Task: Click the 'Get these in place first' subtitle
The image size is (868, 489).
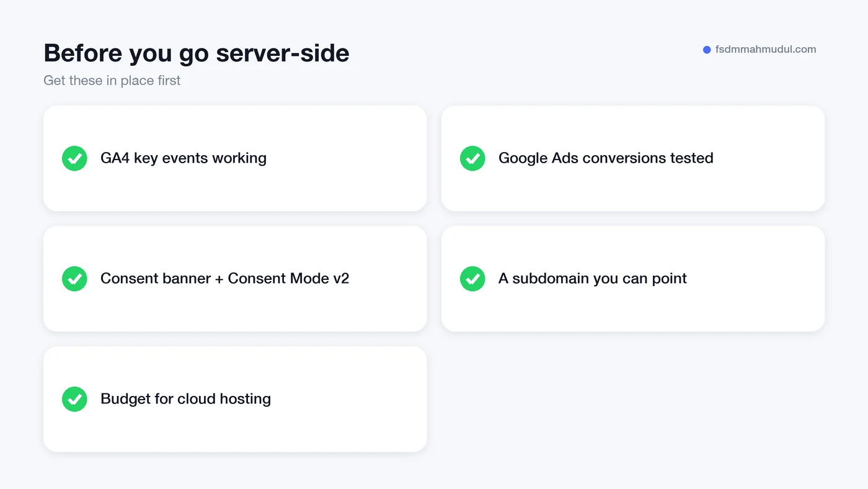Action: click(x=112, y=81)
